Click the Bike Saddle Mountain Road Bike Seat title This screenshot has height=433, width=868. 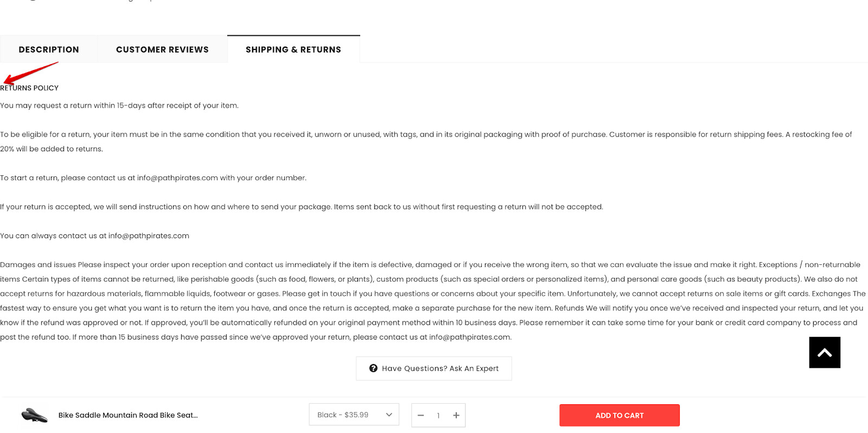tap(128, 415)
